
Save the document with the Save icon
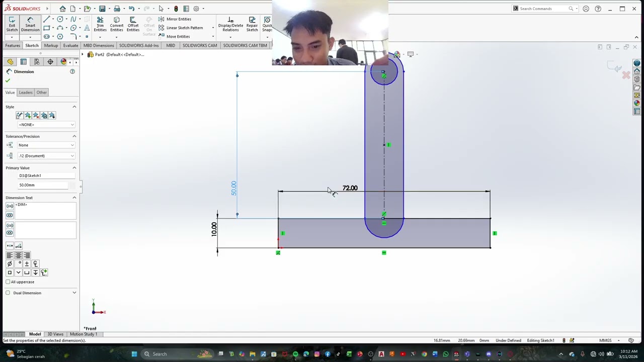(102, 9)
